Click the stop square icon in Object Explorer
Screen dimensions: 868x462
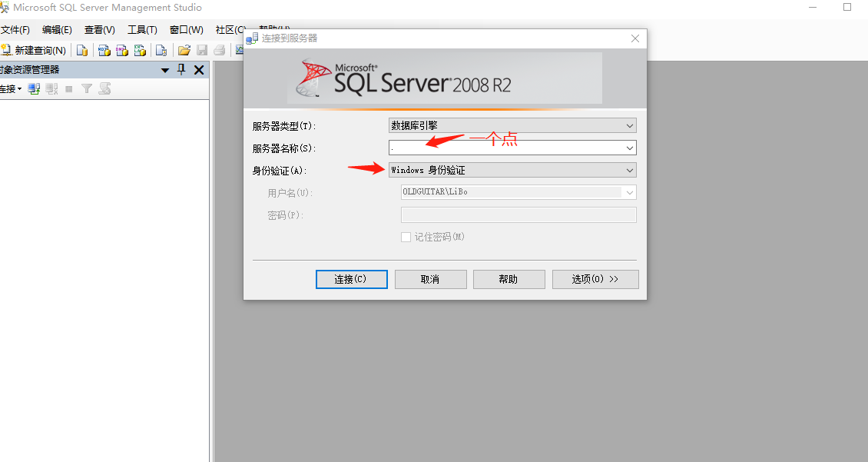click(x=69, y=88)
